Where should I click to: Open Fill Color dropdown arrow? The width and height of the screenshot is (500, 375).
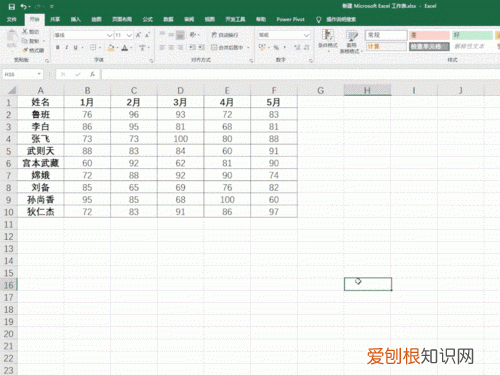click(117, 48)
